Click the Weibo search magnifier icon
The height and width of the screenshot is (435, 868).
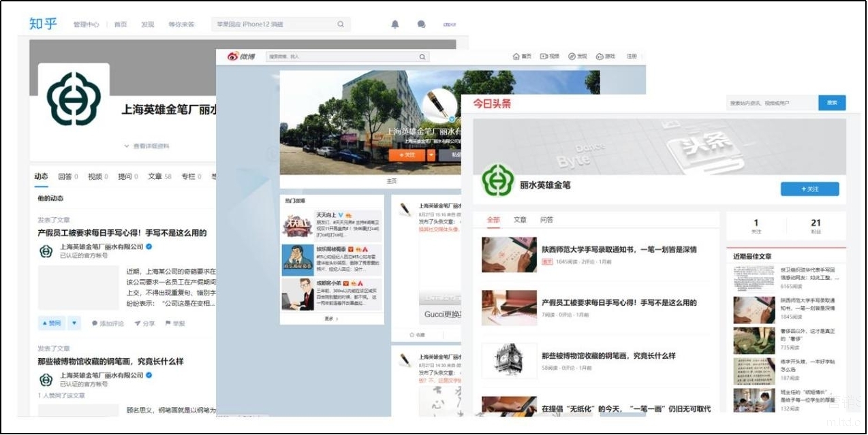[x=422, y=57]
